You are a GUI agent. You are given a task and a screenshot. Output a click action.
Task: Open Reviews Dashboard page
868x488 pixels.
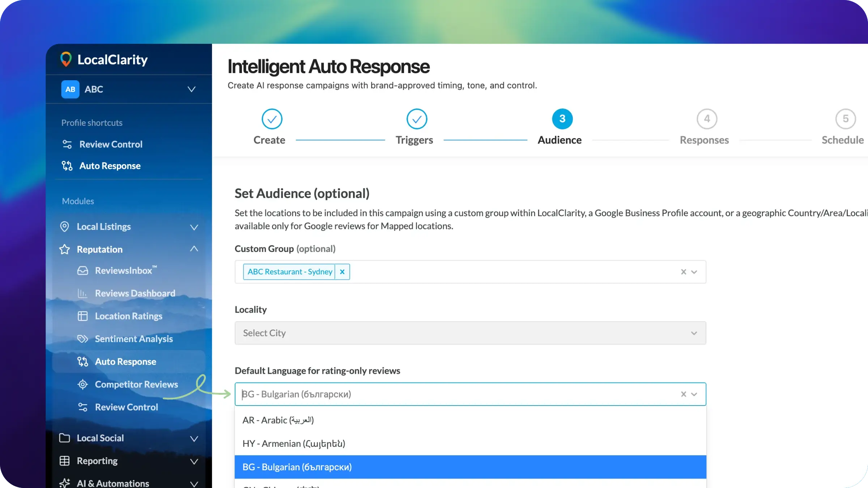tap(135, 293)
